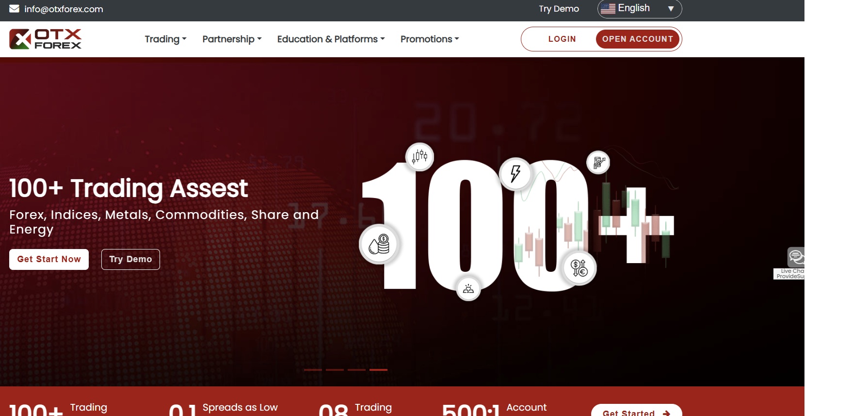The height and width of the screenshot is (416, 868).
Task: Click the lightning bolt energy icon
Action: [x=515, y=173]
